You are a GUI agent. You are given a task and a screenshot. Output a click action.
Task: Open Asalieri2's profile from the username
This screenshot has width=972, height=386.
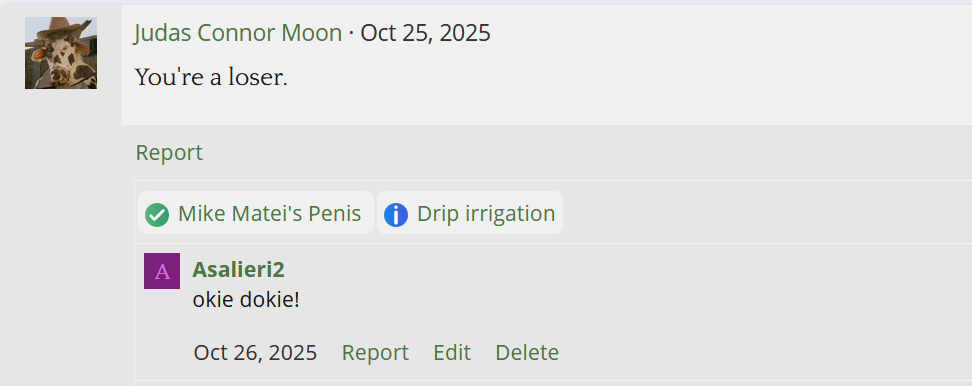click(239, 270)
